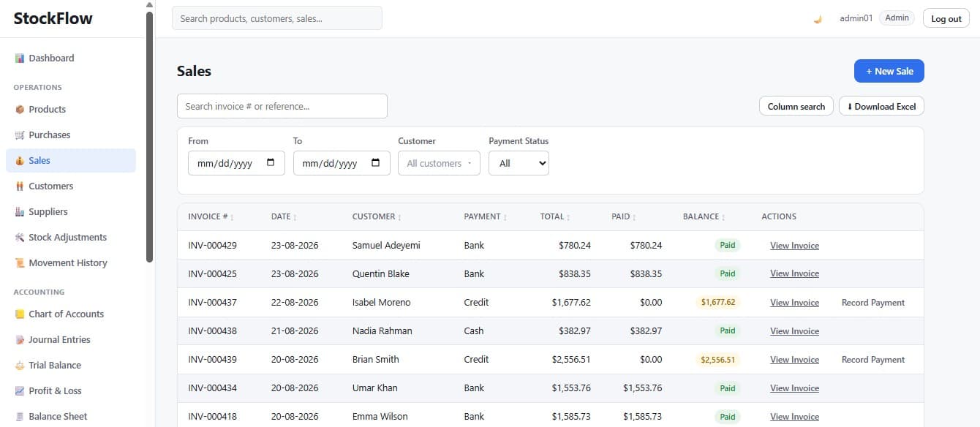Click the Profit & Loss chart icon
Screen dimensions: 980x427
point(20,391)
